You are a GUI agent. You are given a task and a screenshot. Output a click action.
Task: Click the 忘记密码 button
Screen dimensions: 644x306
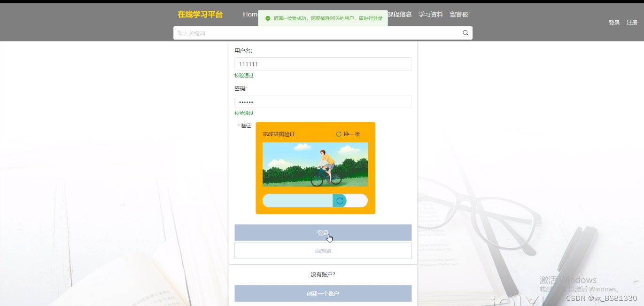(323, 251)
